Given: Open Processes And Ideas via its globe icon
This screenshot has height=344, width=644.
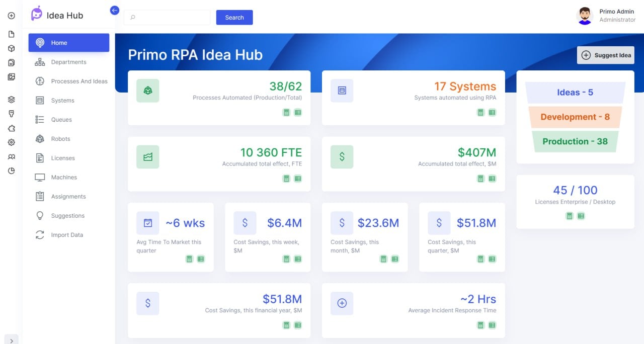Looking at the screenshot, I should pos(40,81).
